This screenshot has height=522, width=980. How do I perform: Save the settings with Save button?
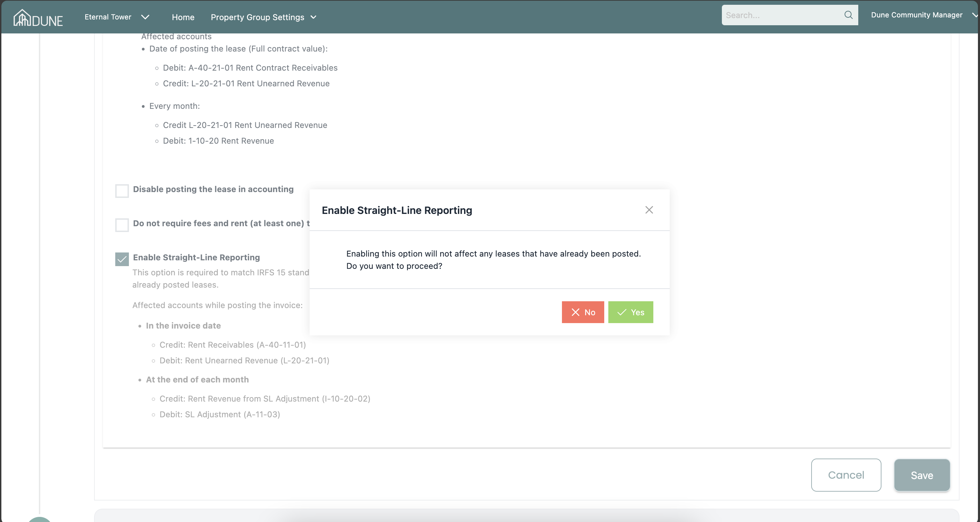[921, 475]
